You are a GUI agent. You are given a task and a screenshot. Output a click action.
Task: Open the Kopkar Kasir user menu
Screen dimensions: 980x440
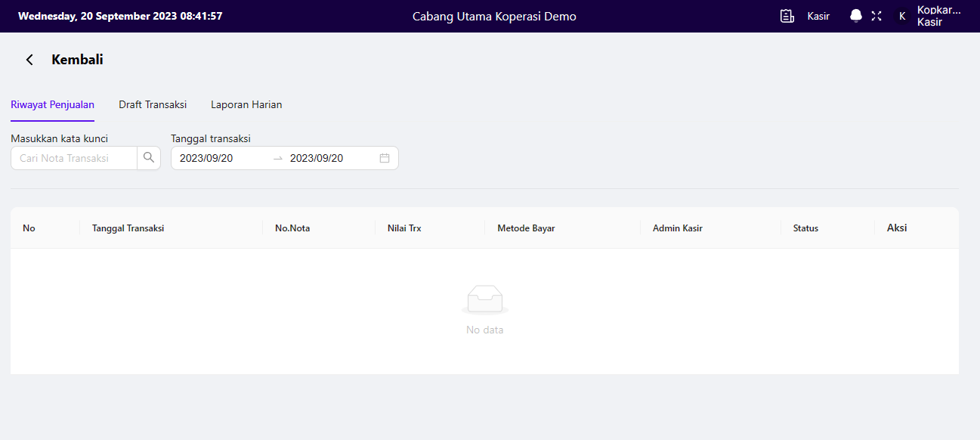[938, 16]
